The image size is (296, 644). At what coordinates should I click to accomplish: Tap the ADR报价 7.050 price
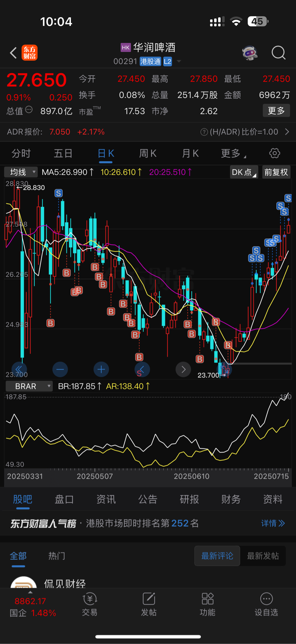pyautogui.click(x=60, y=132)
